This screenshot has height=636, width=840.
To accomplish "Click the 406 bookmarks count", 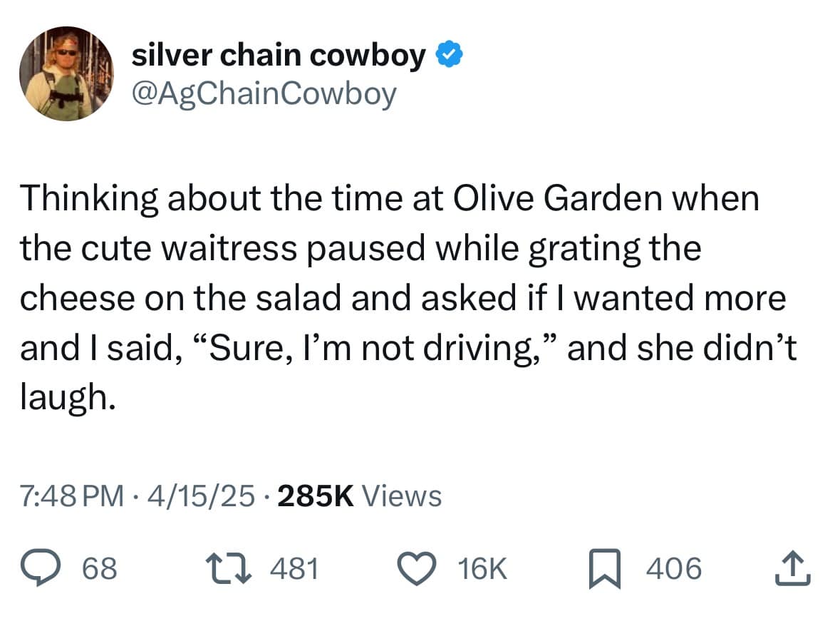I will click(x=674, y=569).
